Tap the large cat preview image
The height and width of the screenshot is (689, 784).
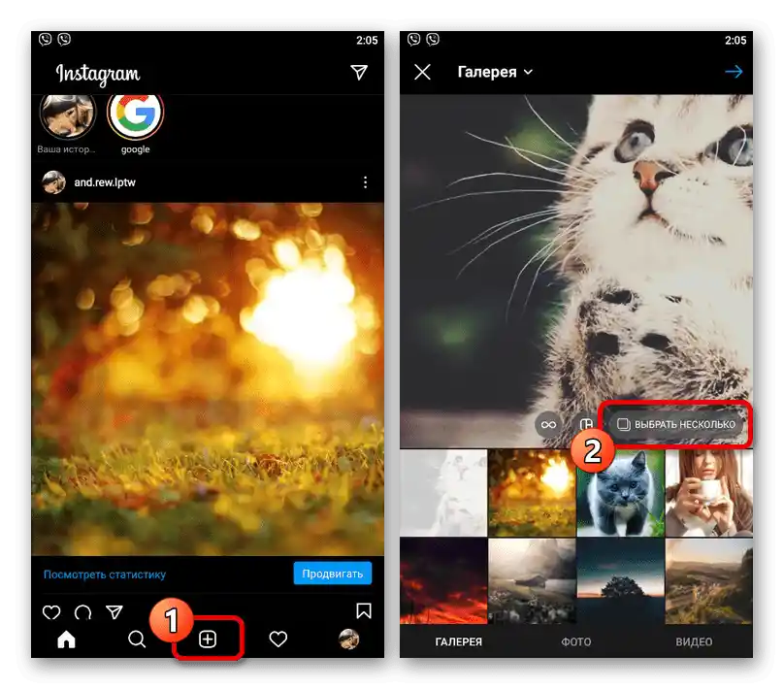576,271
